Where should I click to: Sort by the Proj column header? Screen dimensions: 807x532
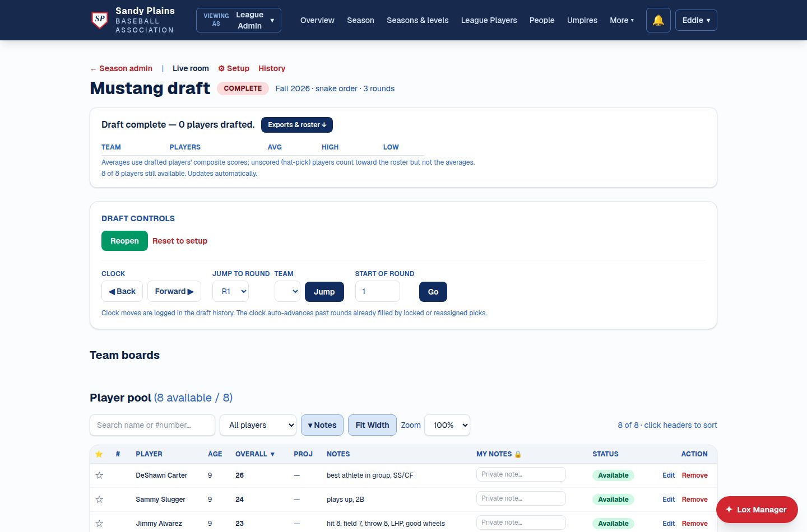pyautogui.click(x=303, y=454)
